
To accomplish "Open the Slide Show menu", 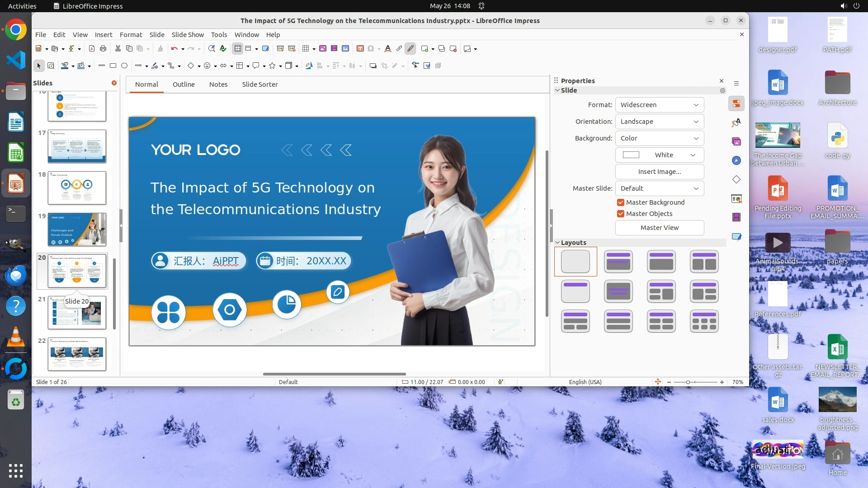I will tap(188, 35).
